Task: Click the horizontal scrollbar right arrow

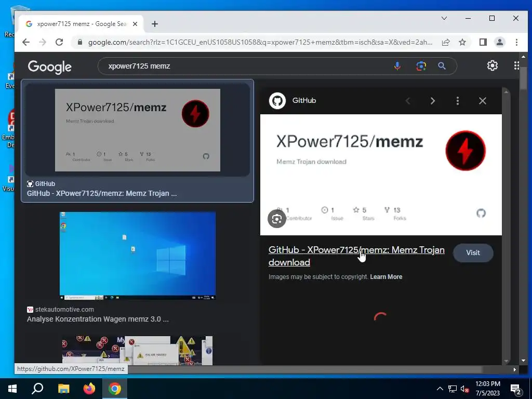Action: click(514, 369)
